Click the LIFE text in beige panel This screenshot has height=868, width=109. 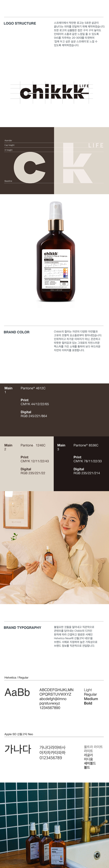pos(96,145)
